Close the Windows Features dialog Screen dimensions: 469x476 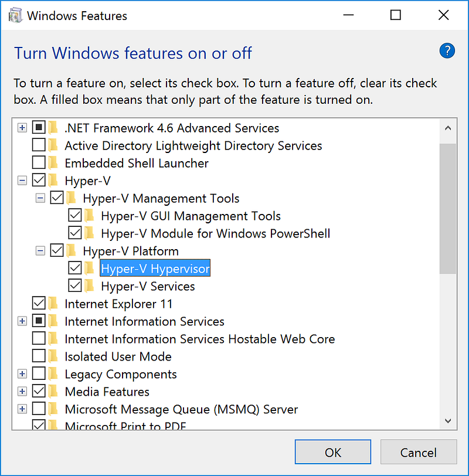pyautogui.click(x=443, y=15)
